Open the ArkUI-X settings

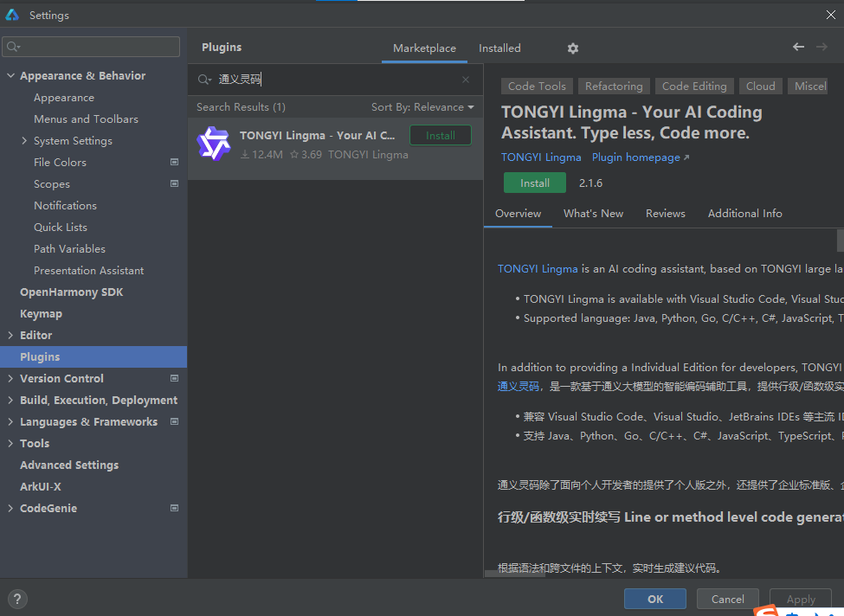coord(41,486)
